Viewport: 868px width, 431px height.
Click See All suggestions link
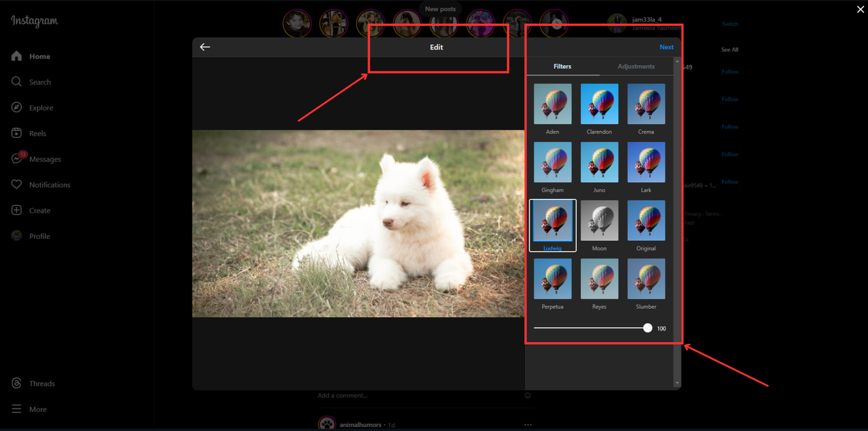click(730, 50)
